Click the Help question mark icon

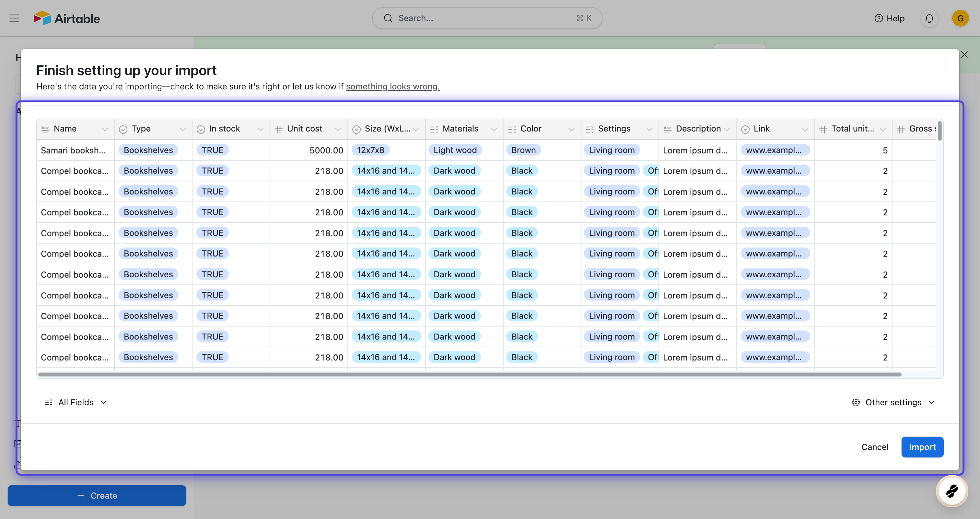(x=879, y=18)
